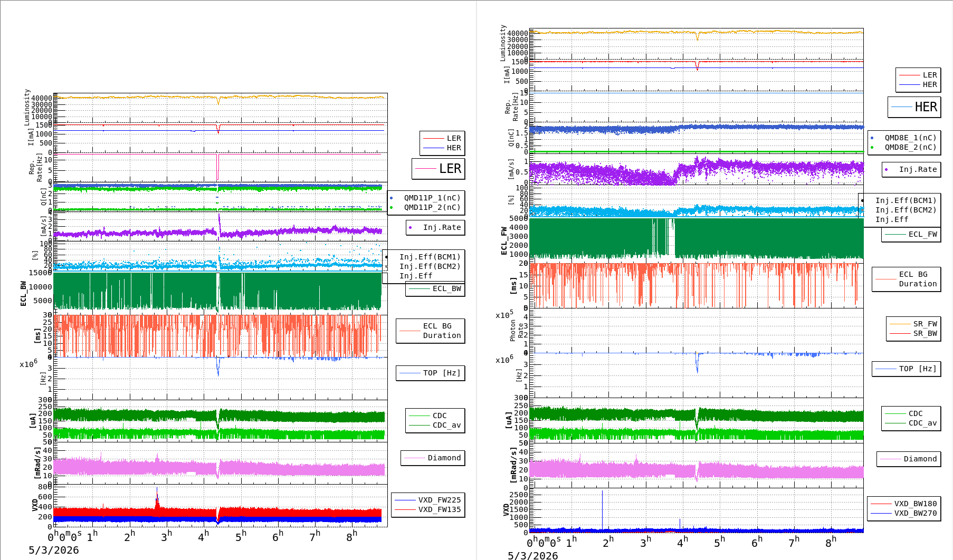
Task: Click the SR_FW legend entry
Action: pos(914,324)
